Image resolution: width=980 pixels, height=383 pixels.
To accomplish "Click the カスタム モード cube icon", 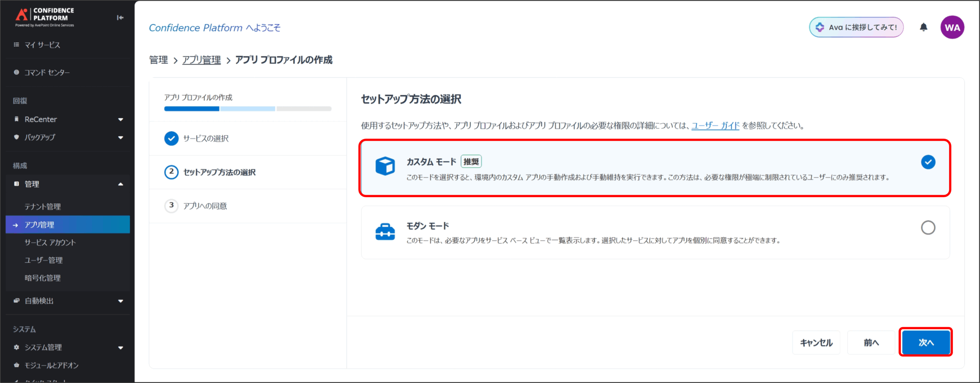I will pyautogui.click(x=385, y=166).
